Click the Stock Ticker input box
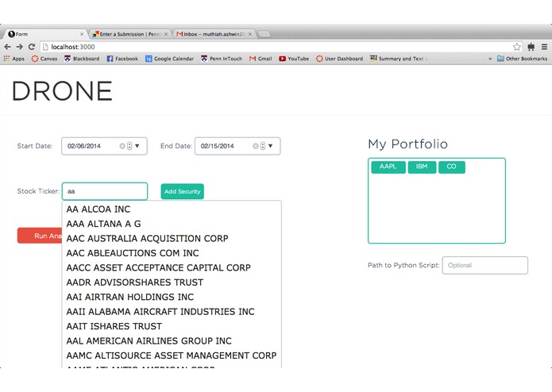Screen dimensions: 552x392 105,191
